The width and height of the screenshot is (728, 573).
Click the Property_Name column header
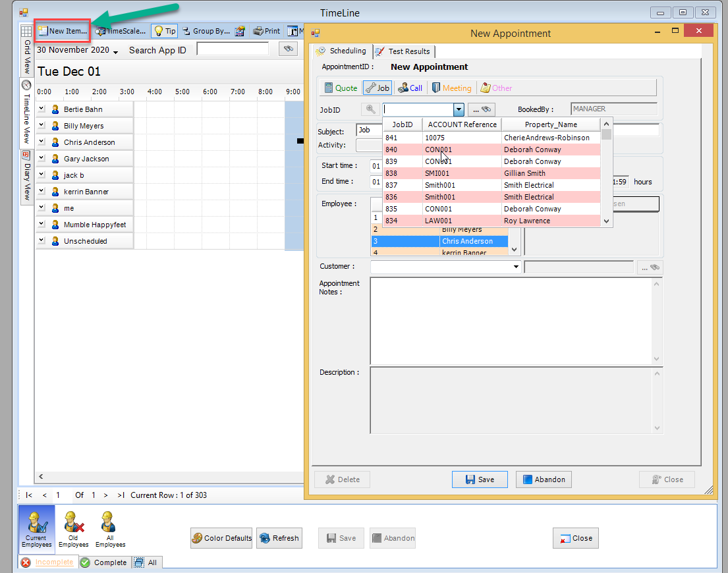tap(551, 124)
